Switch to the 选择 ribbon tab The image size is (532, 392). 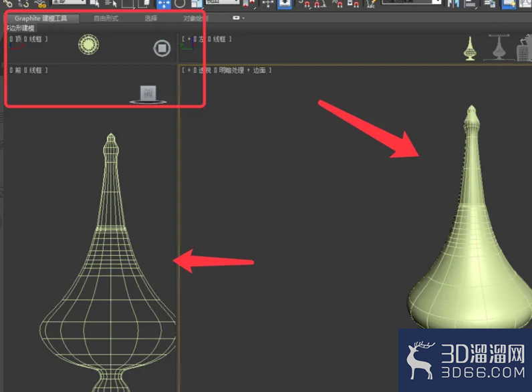coord(151,18)
